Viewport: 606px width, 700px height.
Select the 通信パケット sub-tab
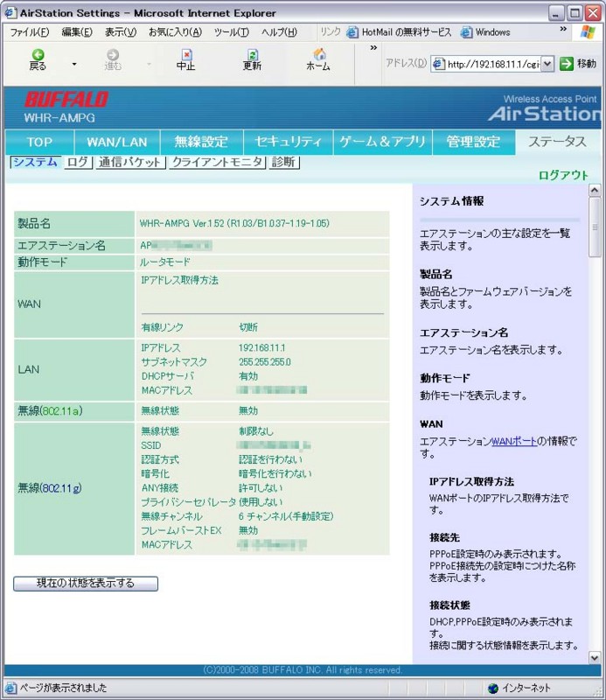(129, 162)
